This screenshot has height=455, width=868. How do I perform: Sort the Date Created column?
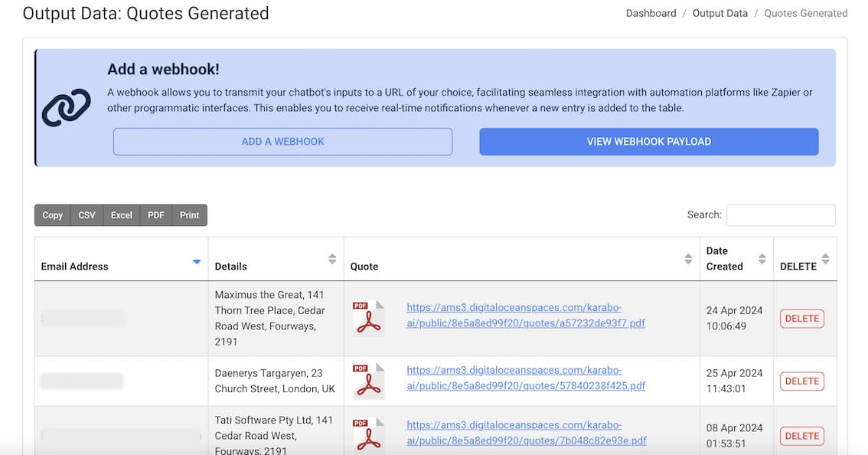tap(762, 259)
